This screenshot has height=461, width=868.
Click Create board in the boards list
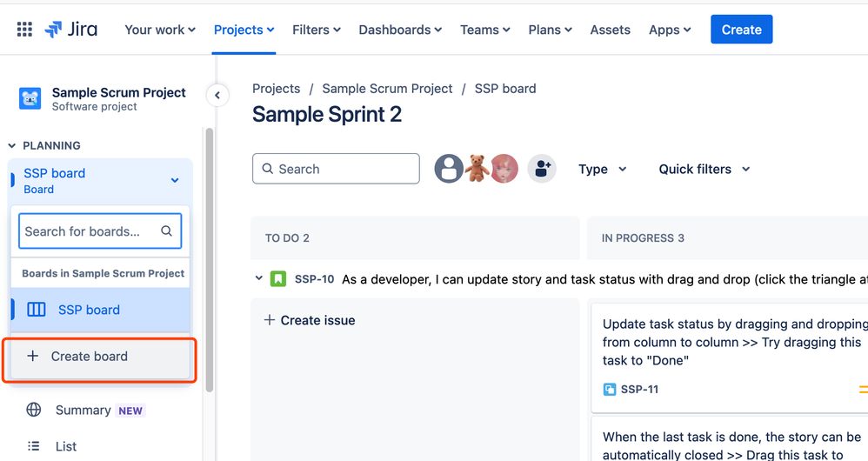coord(90,357)
